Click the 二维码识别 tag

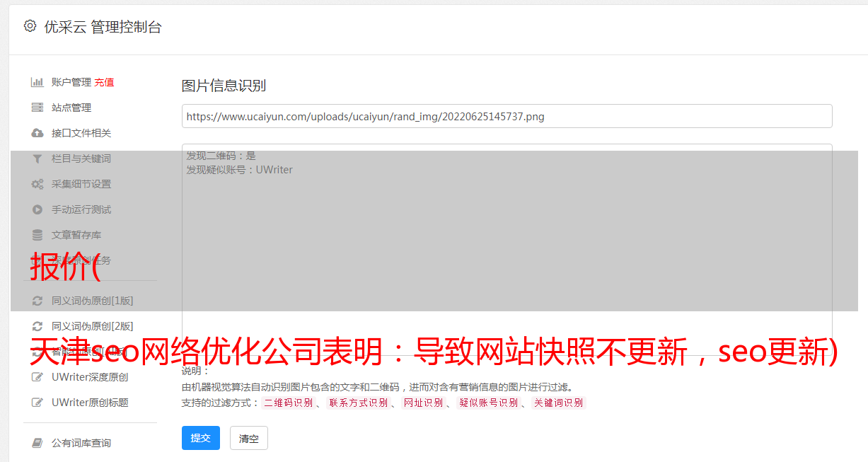point(288,403)
